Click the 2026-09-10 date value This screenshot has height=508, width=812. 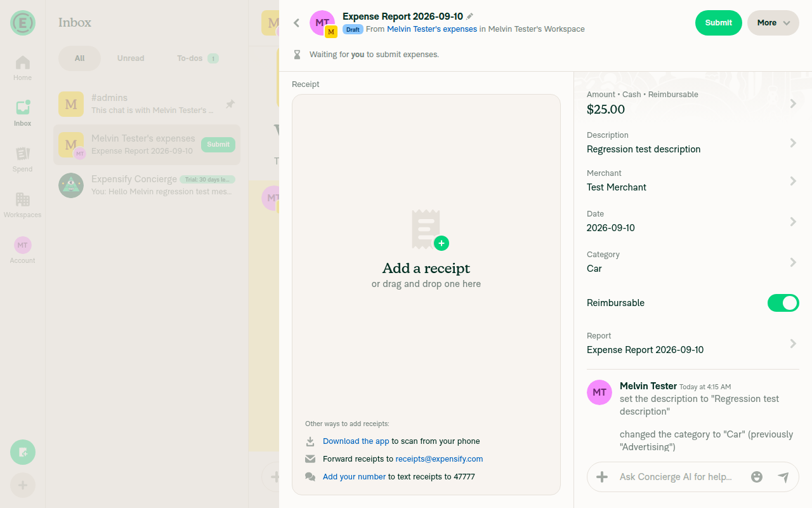click(x=611, y=228)
